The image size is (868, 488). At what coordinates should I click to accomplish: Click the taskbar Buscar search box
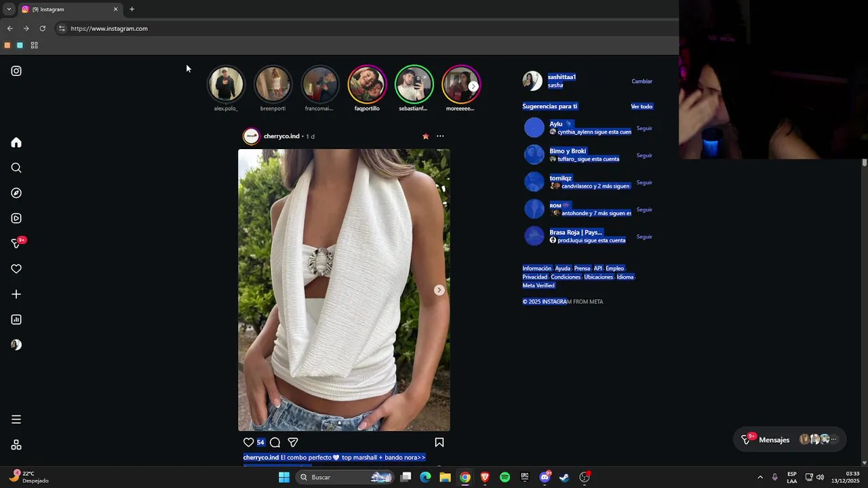(x=345, y=477)
